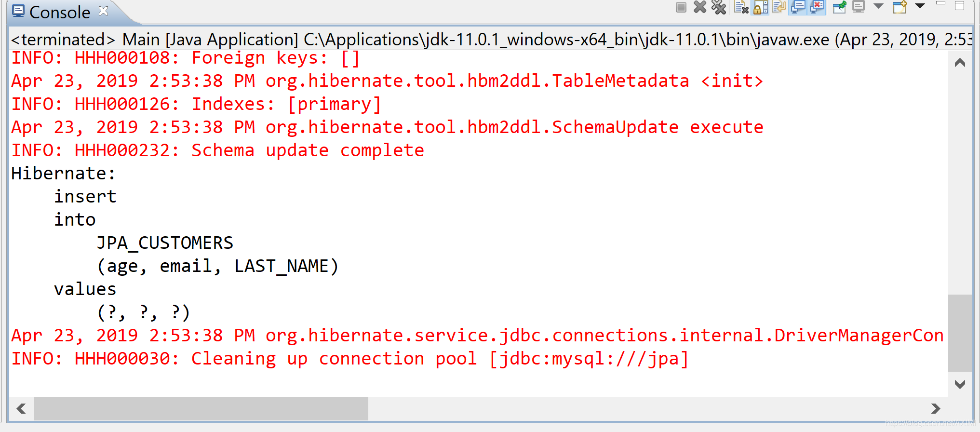Click the 'into' SQL keyword line
The height and width of the screenshot is (432, 980).
tap(75, 220)
